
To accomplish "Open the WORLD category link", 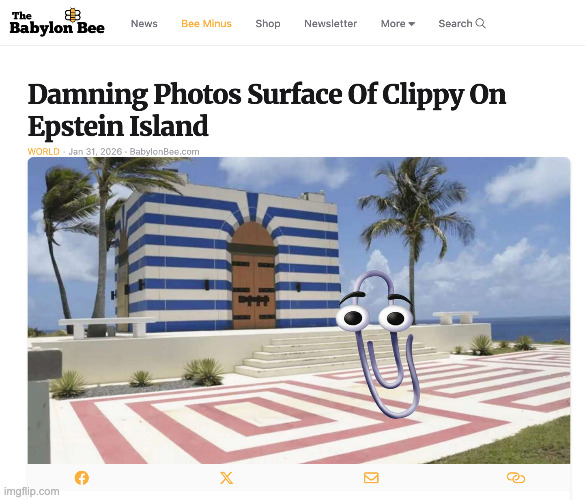I will 44,151.
